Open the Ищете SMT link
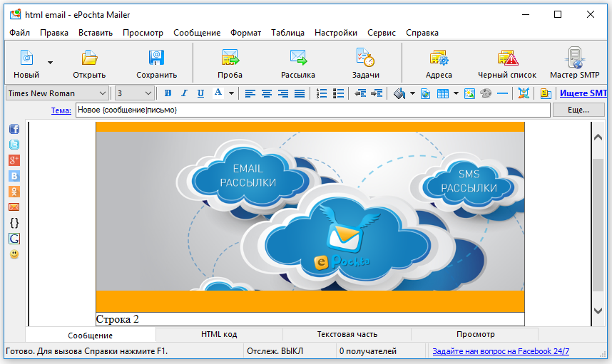This screenshot has height=364, width=612. point(583,93)
